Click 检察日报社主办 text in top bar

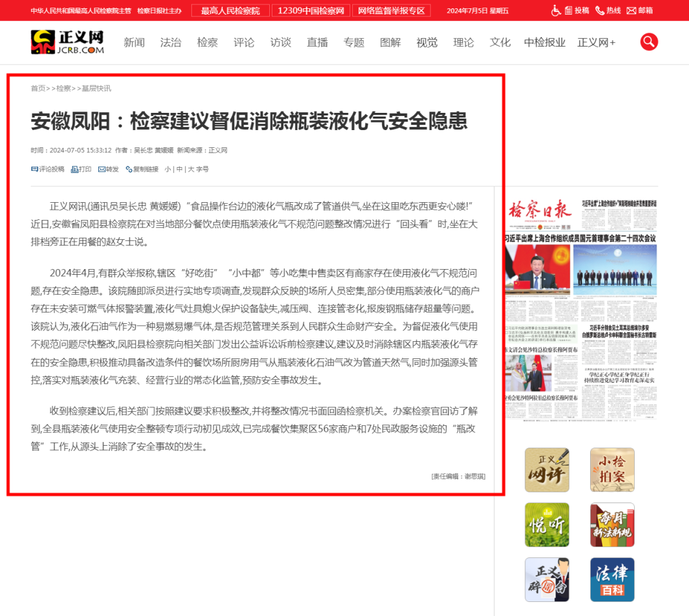tap(159, 11)
